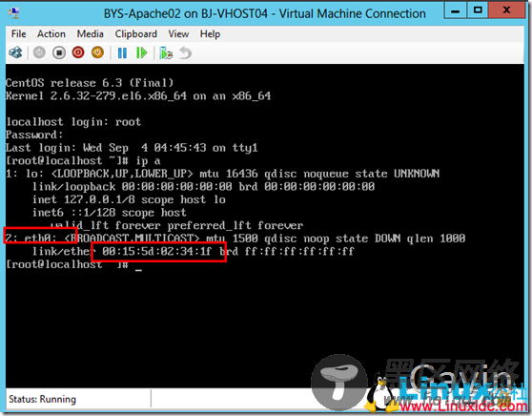Click the Revert undo arrow icon
Screen dimensions: 532x416
(x=185, y=53)
